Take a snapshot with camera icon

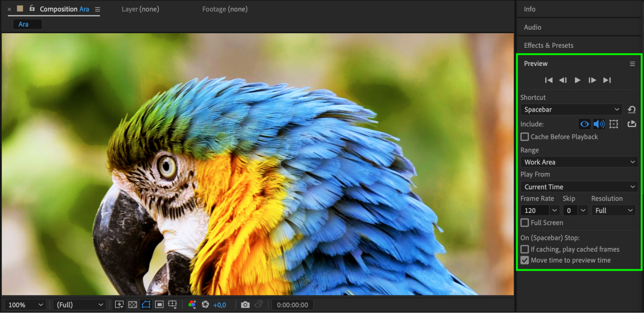pos(245,305)
